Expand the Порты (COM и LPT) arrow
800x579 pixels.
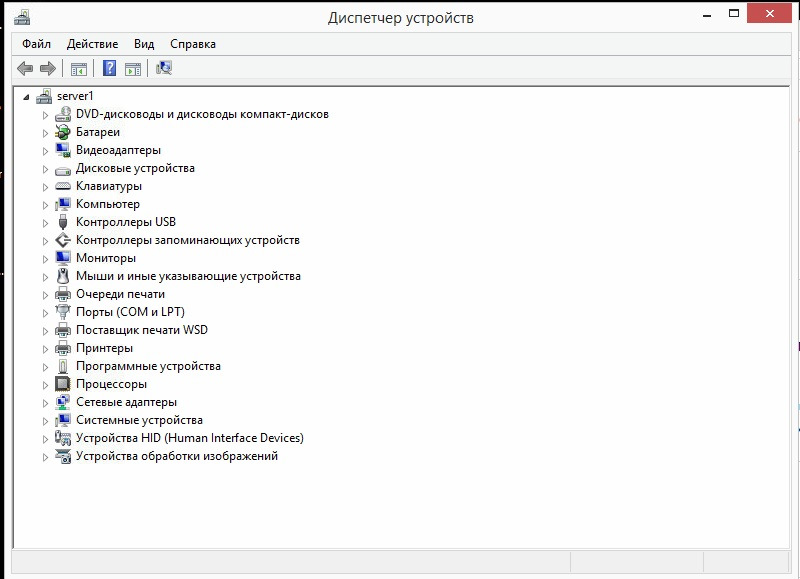[45, 313]
